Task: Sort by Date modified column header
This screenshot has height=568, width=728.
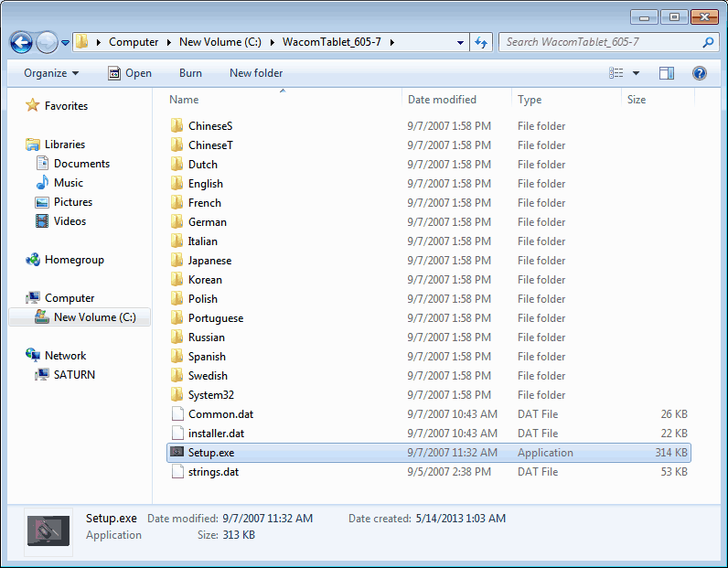Action: [457, 100]
